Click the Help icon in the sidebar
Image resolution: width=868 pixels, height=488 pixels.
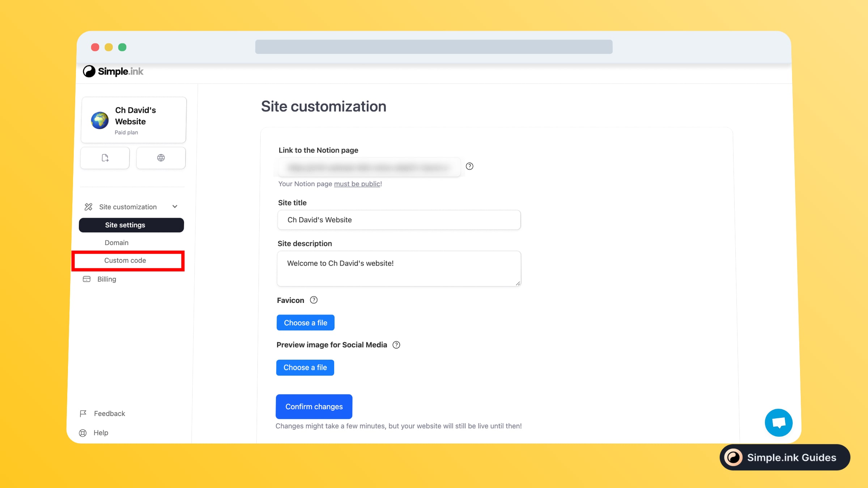[83, 432]
